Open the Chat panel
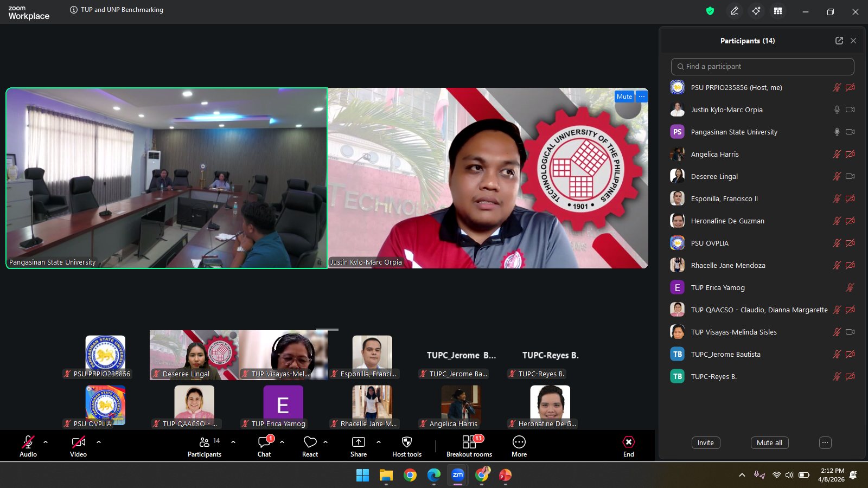Viewport: 868px width, 488px height. click(264, 446)
